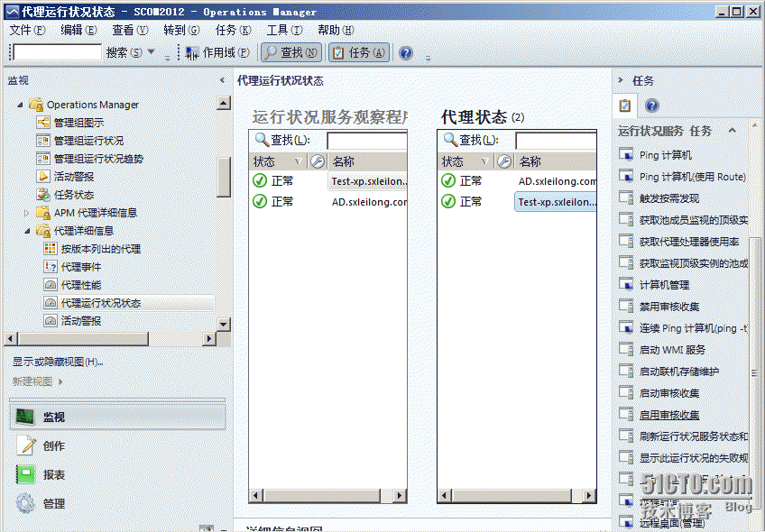Click tree horizontal scrollbar right arrow
765x532 pixels.
(x=208, y=338)
